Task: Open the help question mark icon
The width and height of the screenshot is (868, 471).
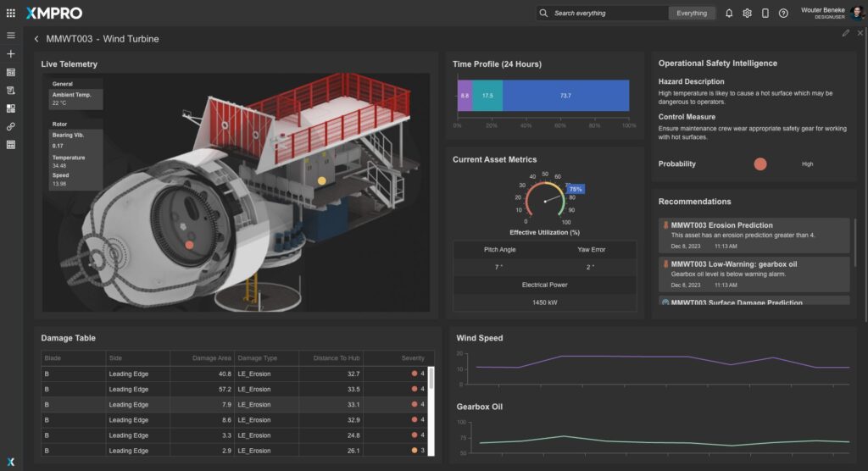Action: pos(783,13)
